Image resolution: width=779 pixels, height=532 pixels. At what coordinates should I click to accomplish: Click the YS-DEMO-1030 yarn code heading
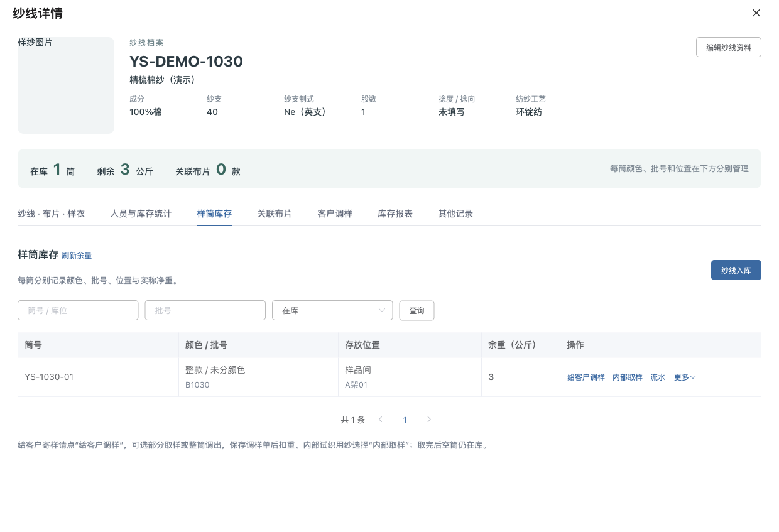[186, 61]
